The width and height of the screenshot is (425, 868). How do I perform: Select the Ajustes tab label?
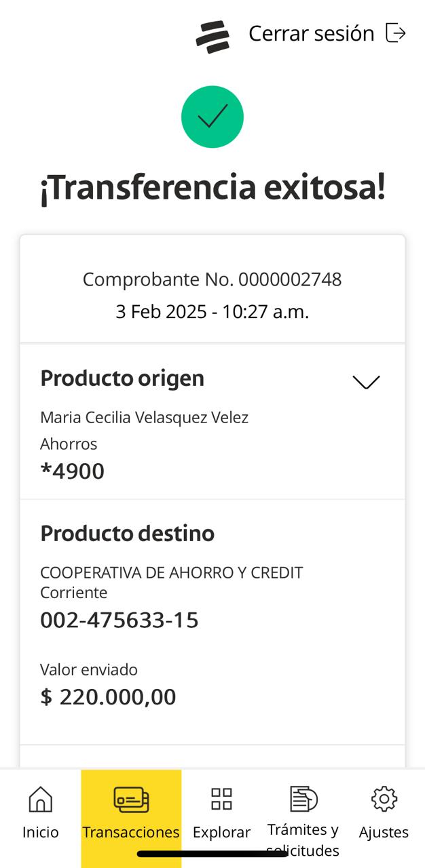click(384, 832)
